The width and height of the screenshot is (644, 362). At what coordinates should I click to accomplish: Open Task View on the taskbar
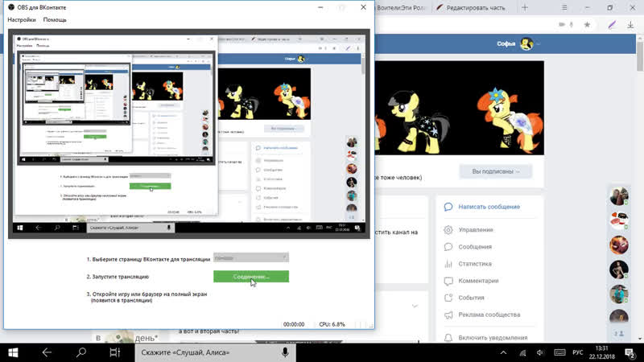(114, 352)
